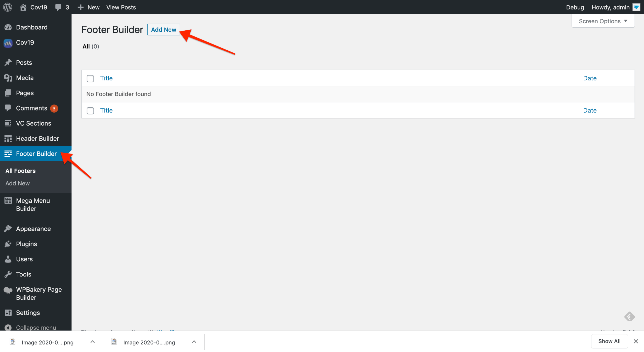Image resolution: width=644 pixels, height=352 pixels.
Task: Sort the list by the top Date column link
Action: [590, 78]
